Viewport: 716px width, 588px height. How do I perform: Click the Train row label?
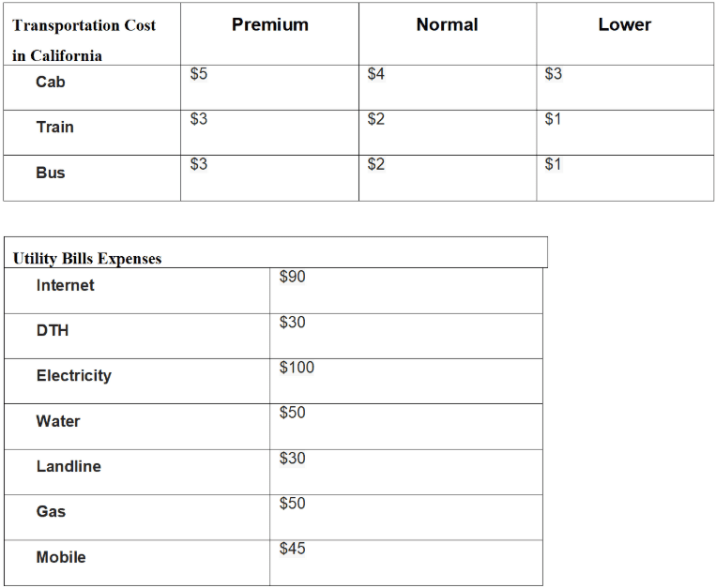[54, 128]
